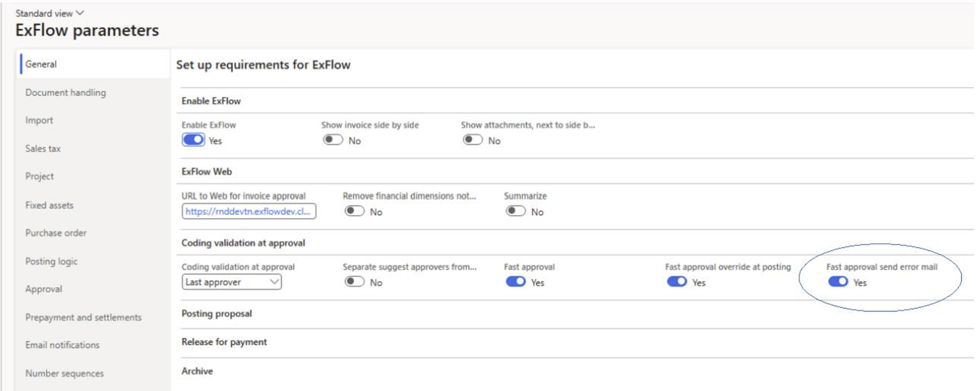Toggle Fast approval override at posting
This screenshot has width=980, height=391.
coord(677,282)
